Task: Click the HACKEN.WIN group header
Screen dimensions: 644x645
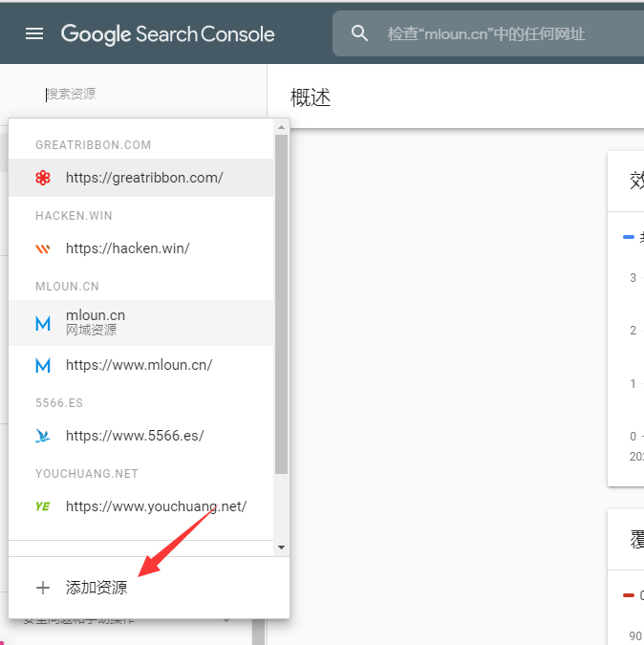Action: [74, 216]
